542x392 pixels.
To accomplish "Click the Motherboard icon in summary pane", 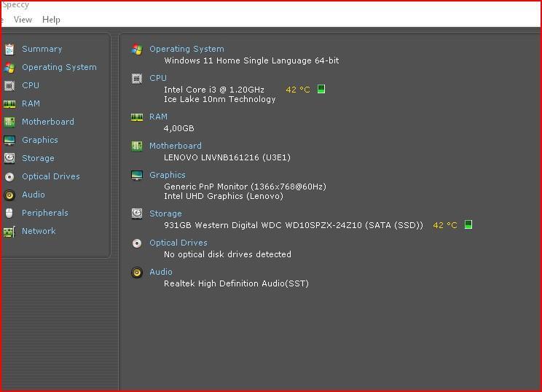I will coord(137,146).
